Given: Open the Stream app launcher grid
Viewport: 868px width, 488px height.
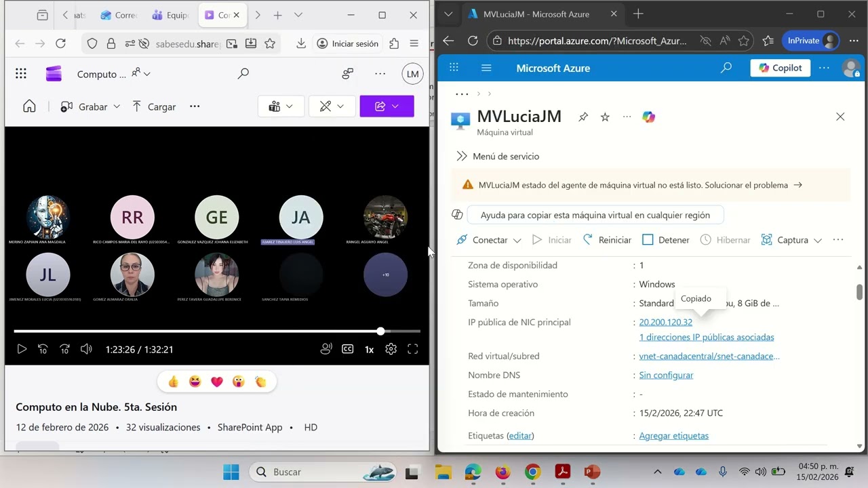Looking at the screenshot, I should 21,74.
